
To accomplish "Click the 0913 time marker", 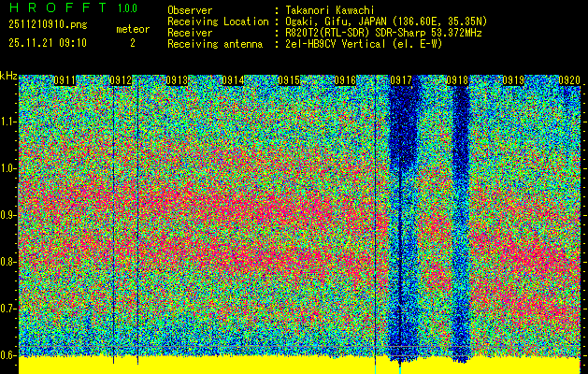I will tap(177, 80).
